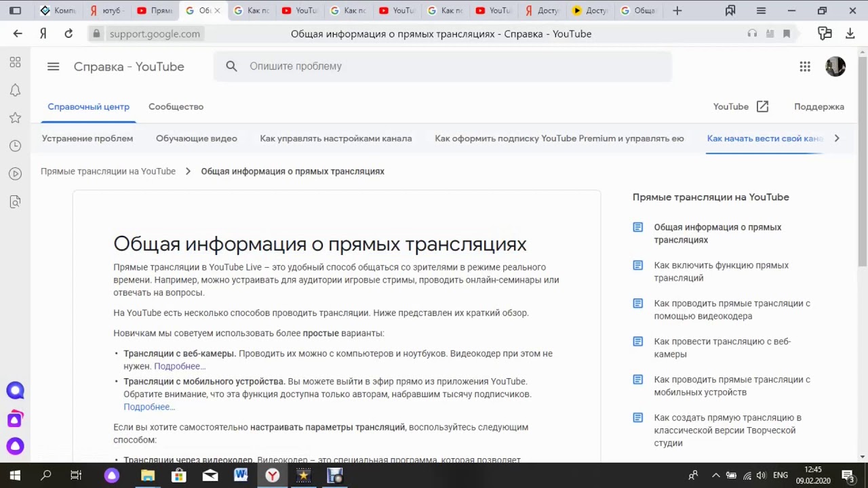The width and height of the screenshot is (868, 488).
Task: Open the Google apps grid
Action: pyautogui.click(x=805, y=66)
